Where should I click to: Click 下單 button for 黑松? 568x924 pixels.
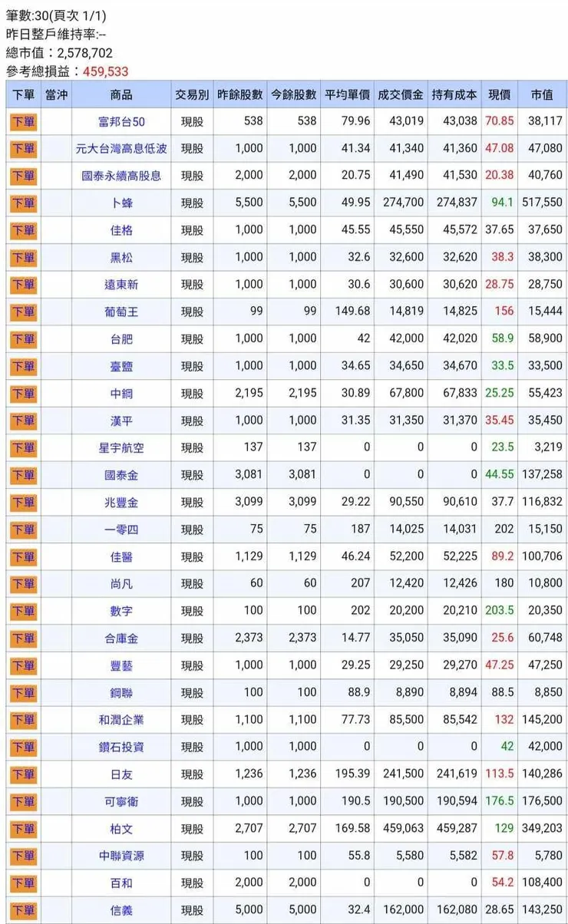23,257
